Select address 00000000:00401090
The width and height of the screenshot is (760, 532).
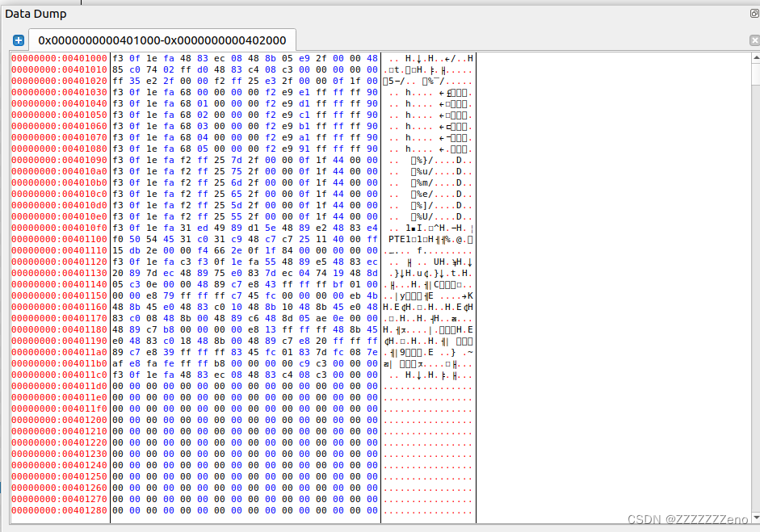(59, 160)
